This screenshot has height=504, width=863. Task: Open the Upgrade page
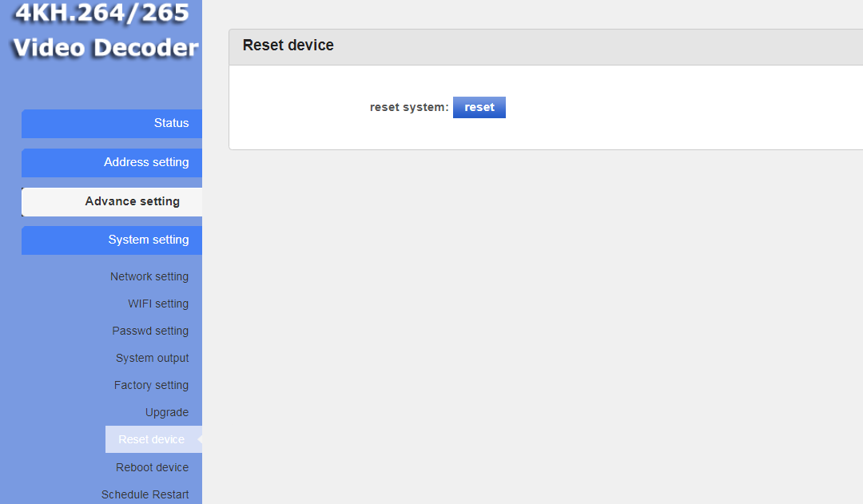(167, 412)
